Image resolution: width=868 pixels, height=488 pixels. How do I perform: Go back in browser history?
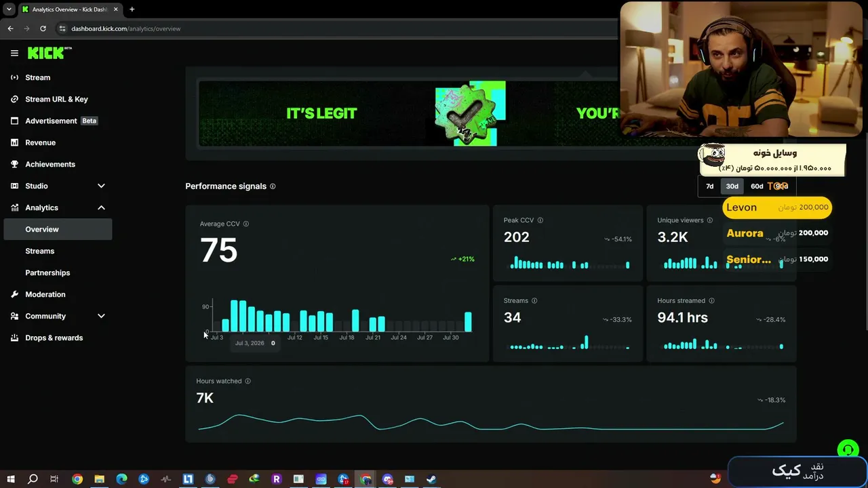tap(10, 28)
